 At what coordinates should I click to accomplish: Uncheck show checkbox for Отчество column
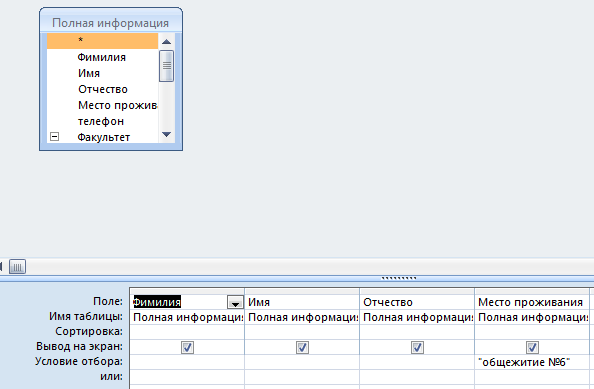[x=417, y=347]
